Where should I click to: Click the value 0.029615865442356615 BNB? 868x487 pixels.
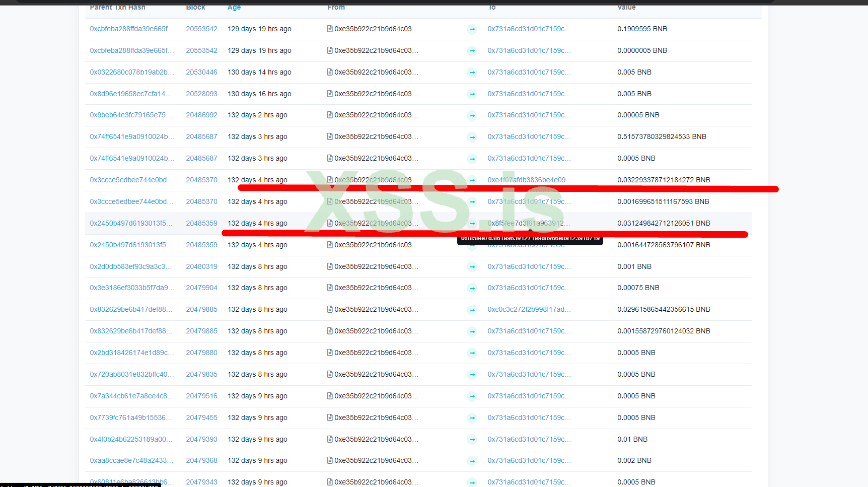(664, 309)
